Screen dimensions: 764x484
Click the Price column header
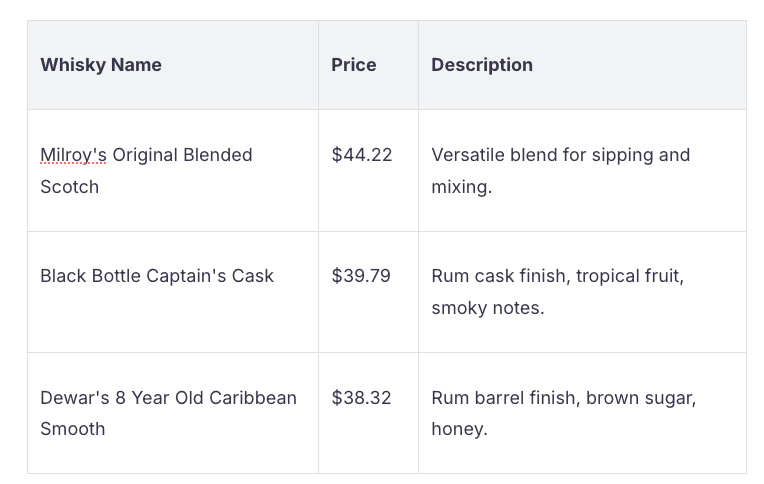tap(354, 65)
